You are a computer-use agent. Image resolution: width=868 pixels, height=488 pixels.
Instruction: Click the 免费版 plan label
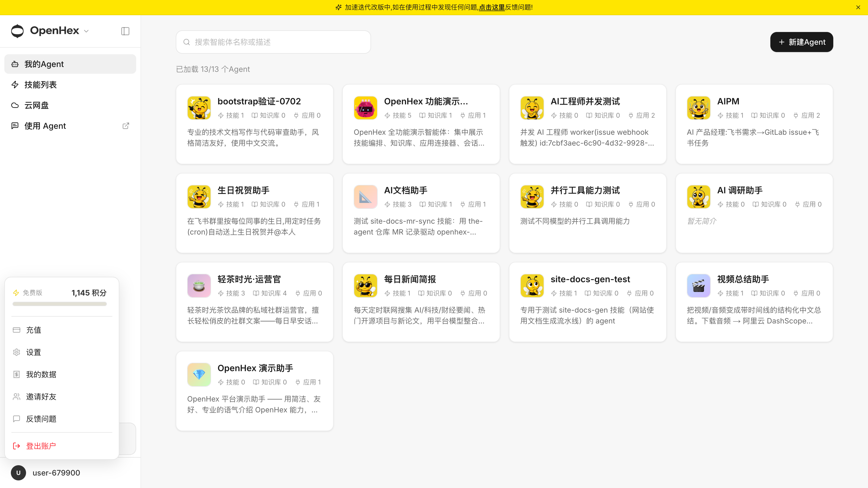(x=32, y=293)
